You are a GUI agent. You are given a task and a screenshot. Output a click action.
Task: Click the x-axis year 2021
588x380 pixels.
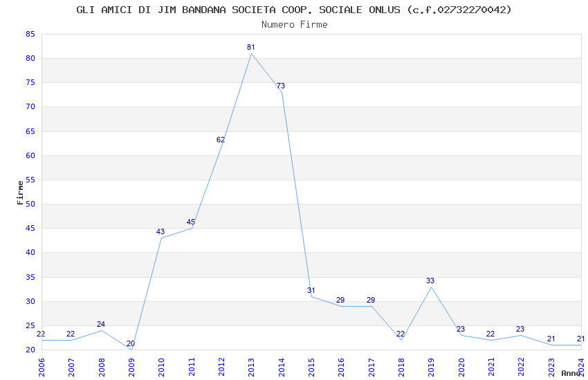click(x=491, y=367)
